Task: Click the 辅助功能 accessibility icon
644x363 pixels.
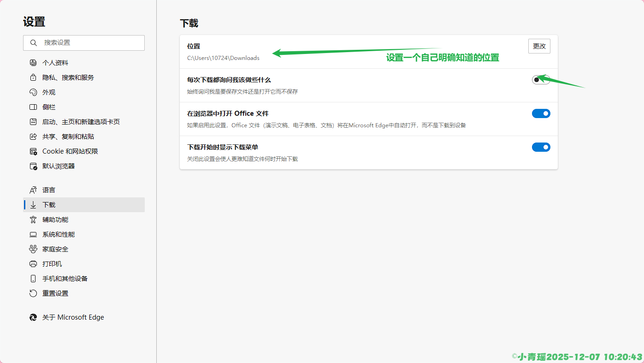Action: click(x=33, y=220)
